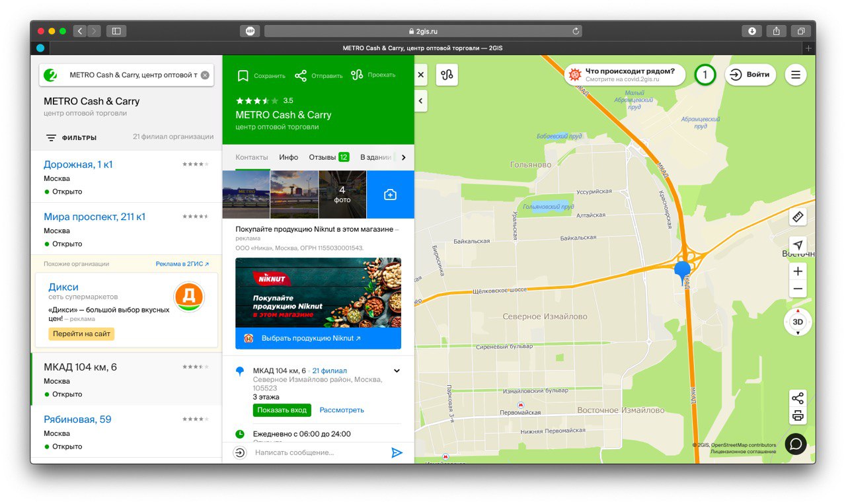The height and width of the screenshot is (504, 846).
Task: Clear the METRO search query
Action: [205, 75]
